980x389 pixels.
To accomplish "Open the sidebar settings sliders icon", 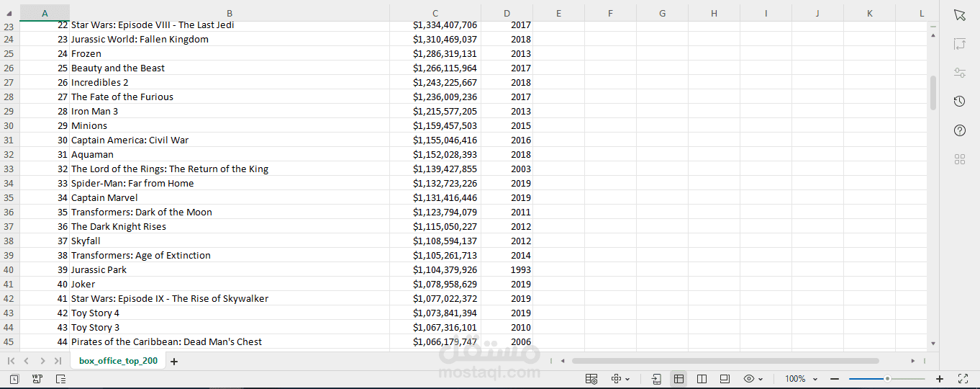I will 959,73.
